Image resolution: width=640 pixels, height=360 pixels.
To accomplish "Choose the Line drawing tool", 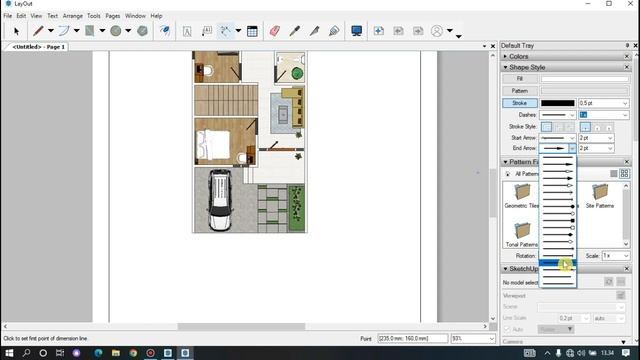I will 38,31.
